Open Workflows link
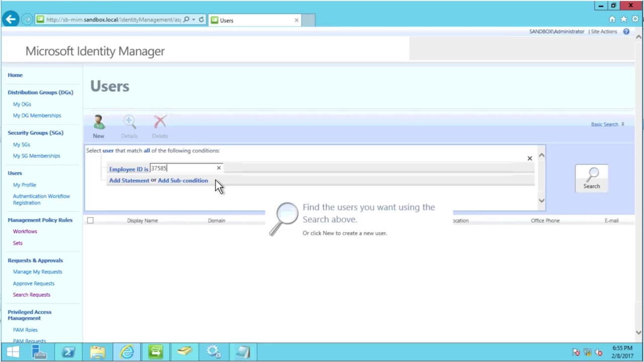Viewport: 644px width, 362px height. (x=25, y=231)
